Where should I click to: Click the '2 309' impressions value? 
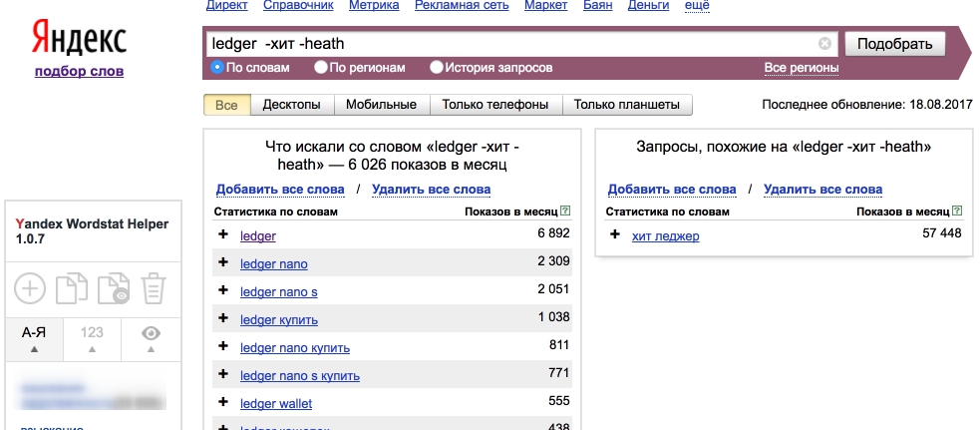point(553,261)
